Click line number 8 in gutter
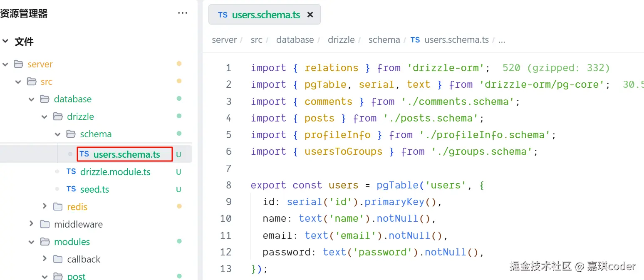This screenshot has width=644, height=280. [x=228, y=185]
